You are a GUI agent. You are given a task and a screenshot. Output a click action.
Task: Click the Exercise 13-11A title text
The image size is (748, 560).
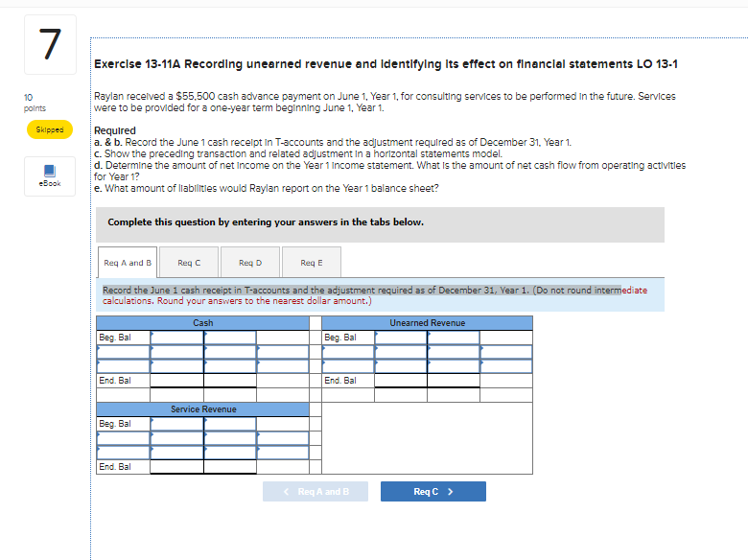click(386, 64)
